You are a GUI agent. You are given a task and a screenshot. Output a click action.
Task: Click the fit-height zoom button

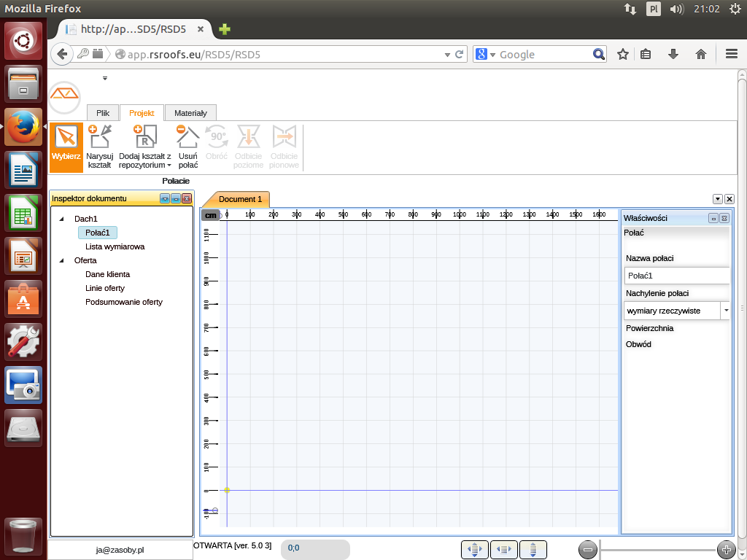(533, 550)
